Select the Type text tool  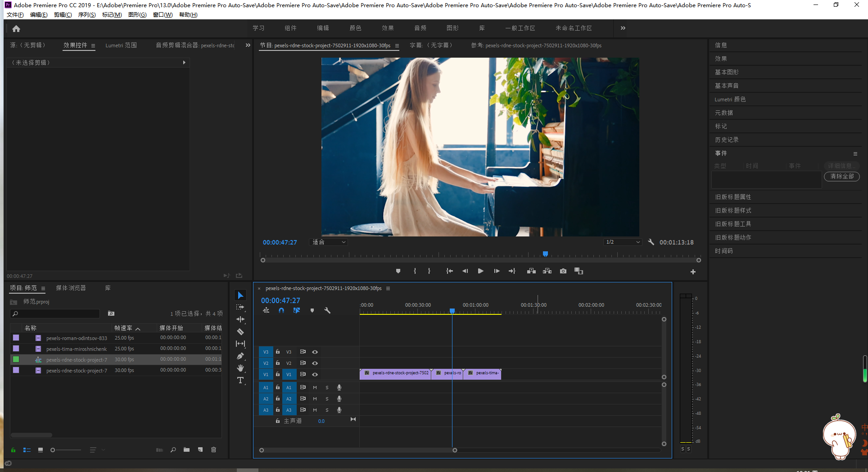240,381
